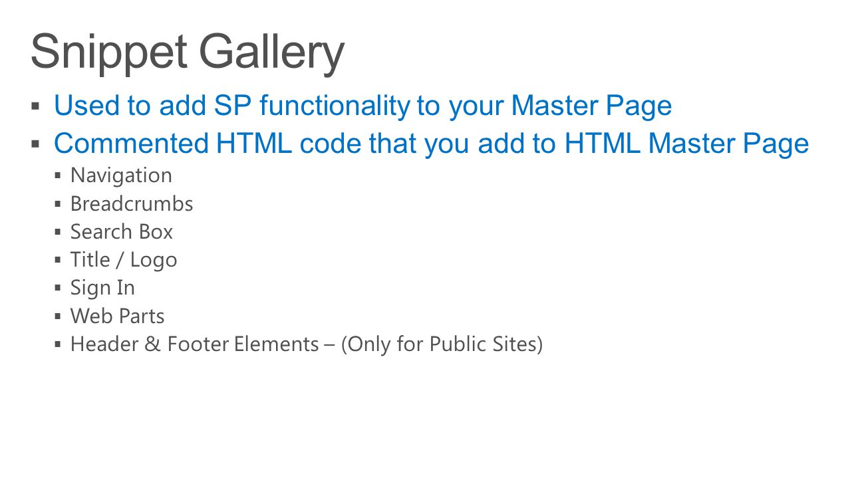
Task: Click the small bullet beside Sign In
Action: (x=58, y=289)
